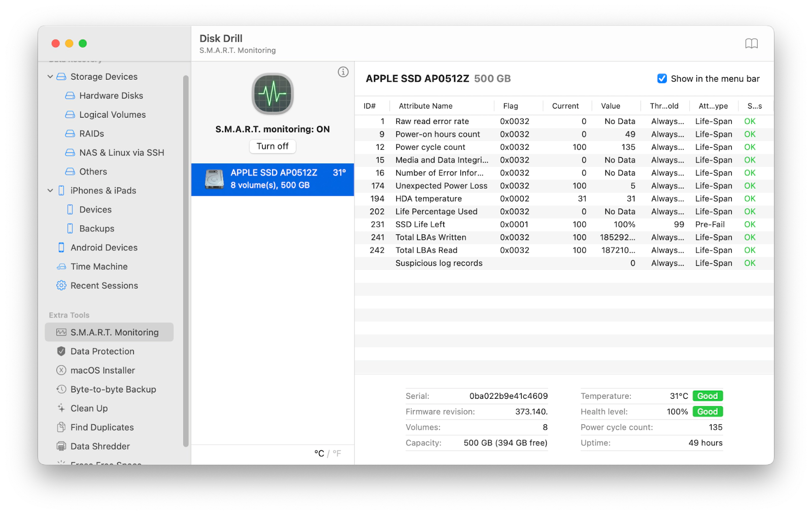812x515 pixels.
Task: Click the macOS Installer icon
Action: [61, 370]
